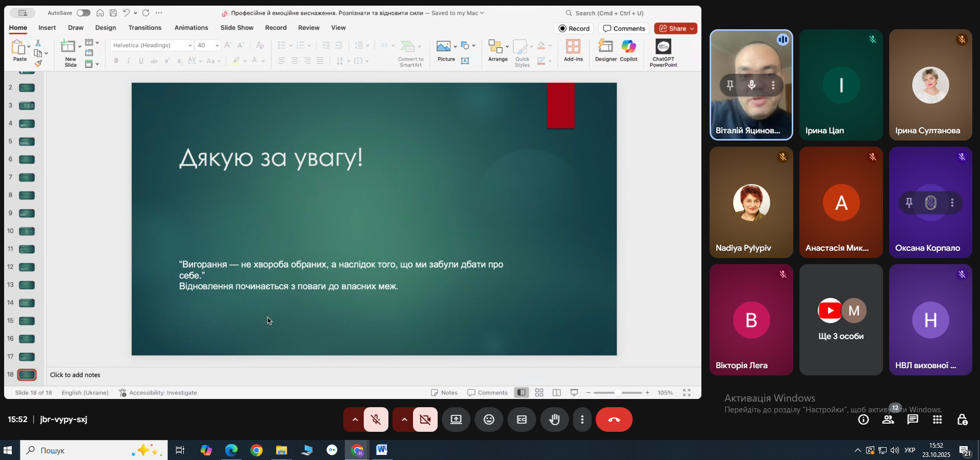The width and height of the screenshot is (980, 460).
Task: Launch Copilot from the ribbon
Action: point(629,50)
